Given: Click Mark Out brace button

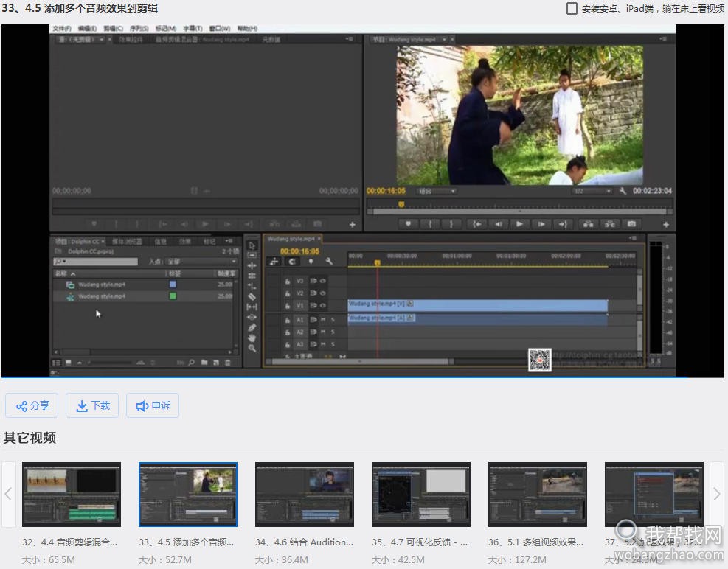Looking at the screenshot, I should (451, 224).
